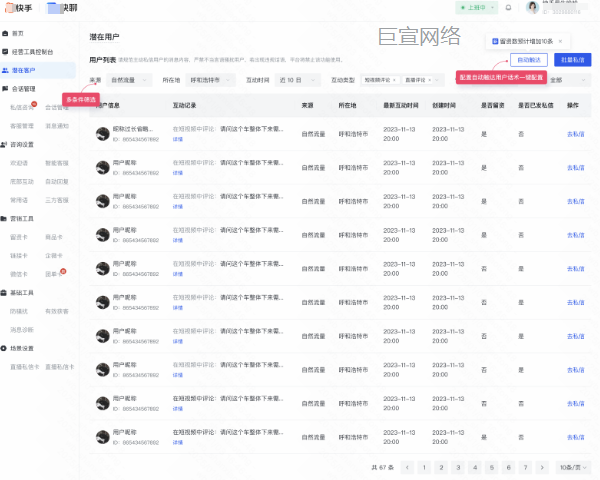600x480 pixels.
Task: Go to page 1
Action: click(424, 467)
